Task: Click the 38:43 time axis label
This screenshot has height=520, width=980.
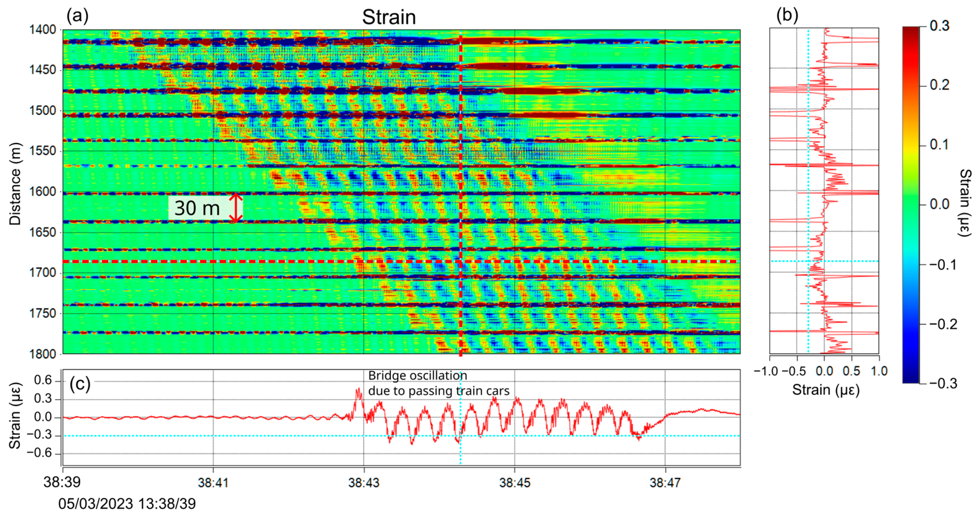Action: click(x=364, y=483)
